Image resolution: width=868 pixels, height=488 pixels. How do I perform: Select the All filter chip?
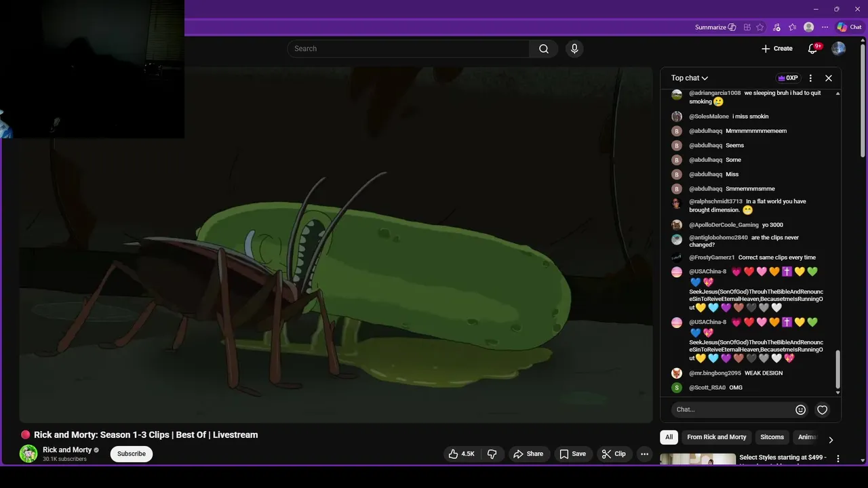pyautogui.click(x=669, y=437)
